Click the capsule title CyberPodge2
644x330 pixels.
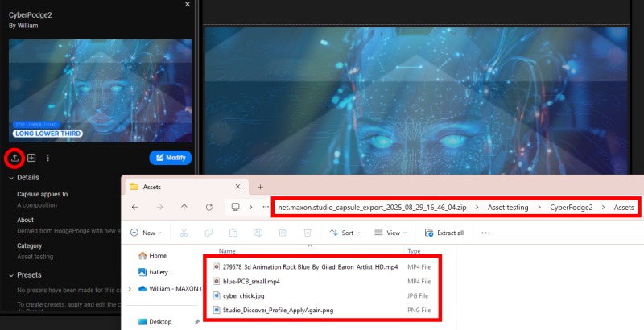coord(31,15)
